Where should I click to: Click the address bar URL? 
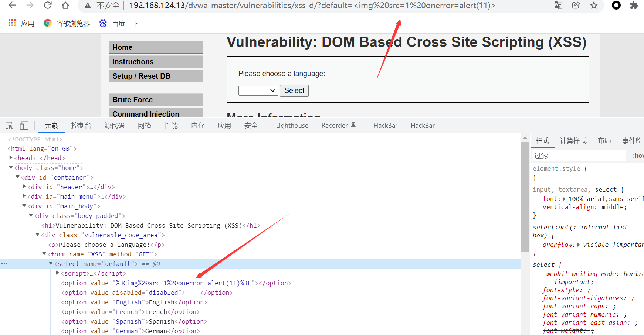click(x=312, y=6)
